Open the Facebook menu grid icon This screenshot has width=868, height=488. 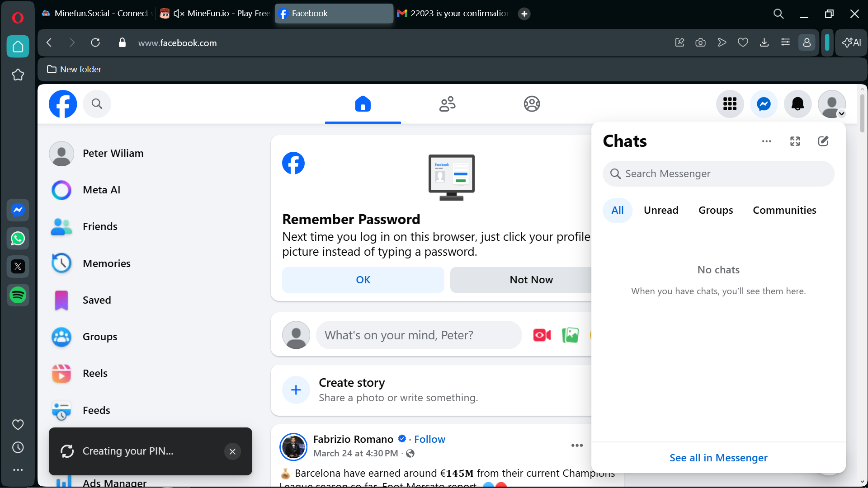click(x=730, y=104)
